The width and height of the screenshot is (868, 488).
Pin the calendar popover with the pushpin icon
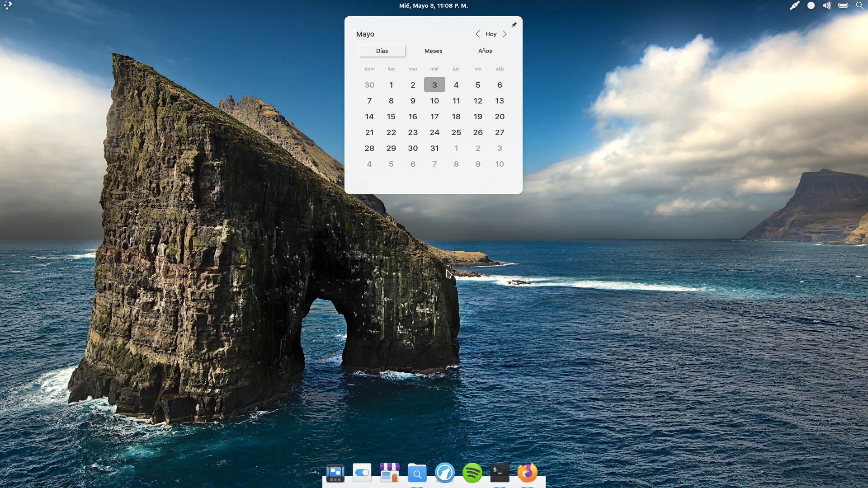[x=514, y=25]
